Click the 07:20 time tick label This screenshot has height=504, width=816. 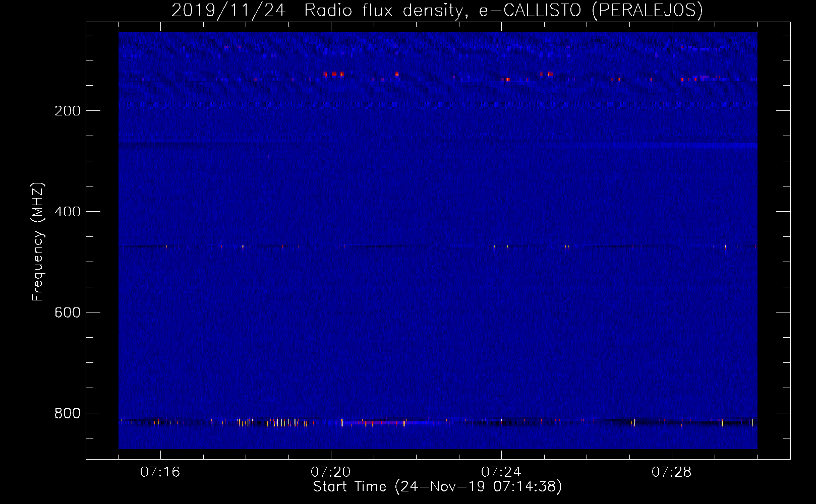click(331, 472)
